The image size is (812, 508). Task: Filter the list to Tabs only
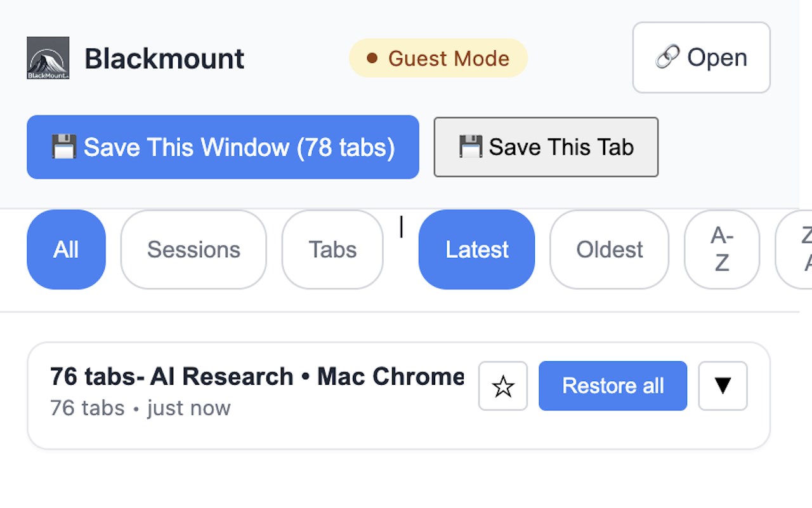[x=332, y=250]
